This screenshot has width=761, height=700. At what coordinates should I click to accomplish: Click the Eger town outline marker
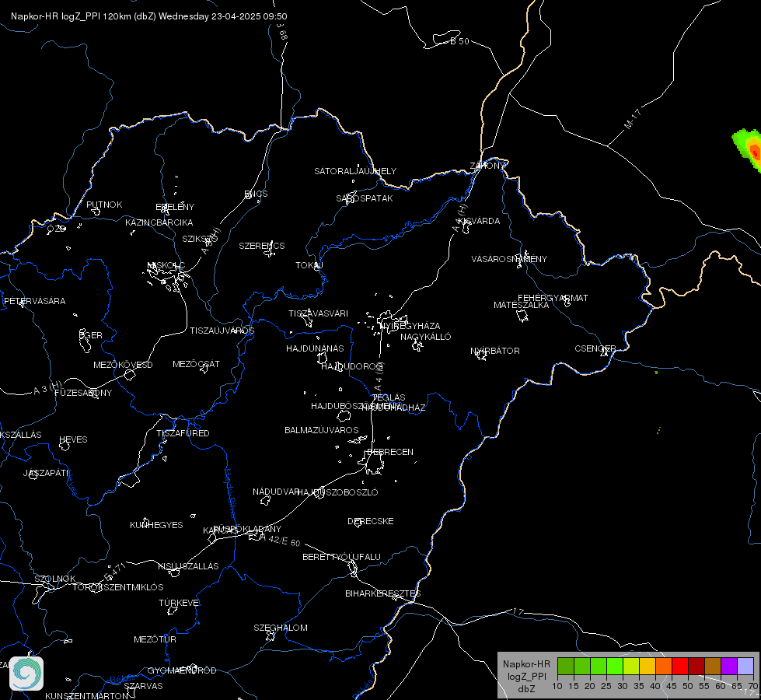(x=85, y=341)
